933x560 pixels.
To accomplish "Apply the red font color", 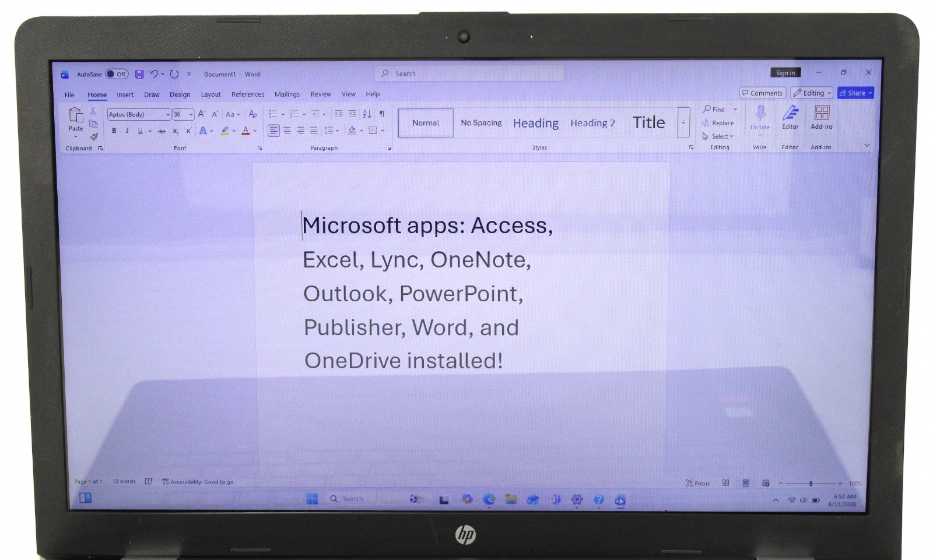I will click(x=246, y=131).
